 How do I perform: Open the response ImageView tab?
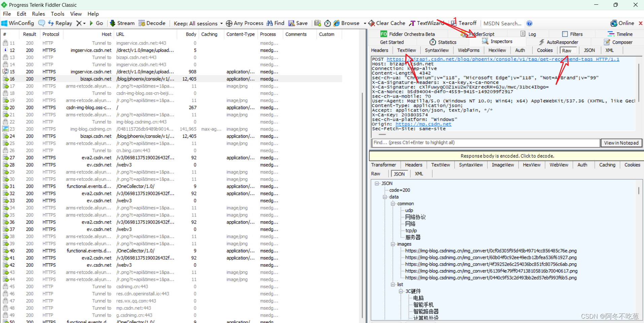(x=503, y=165)
